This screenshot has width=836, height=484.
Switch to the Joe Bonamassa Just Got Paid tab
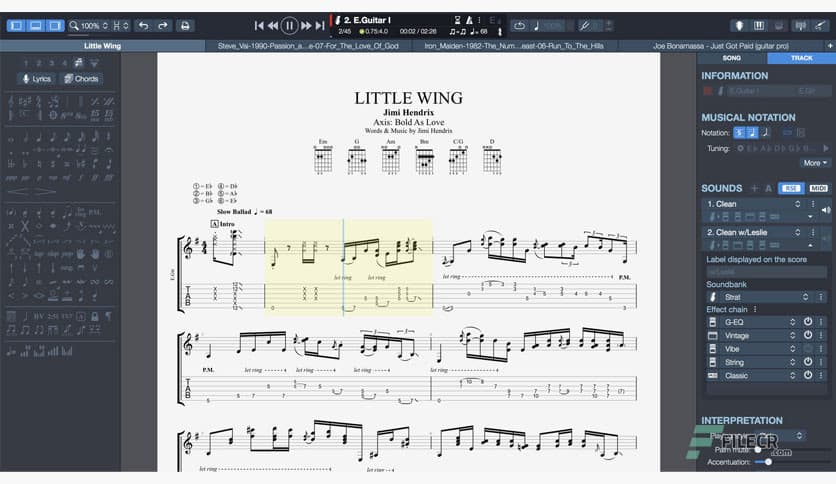tap(721, 46)
